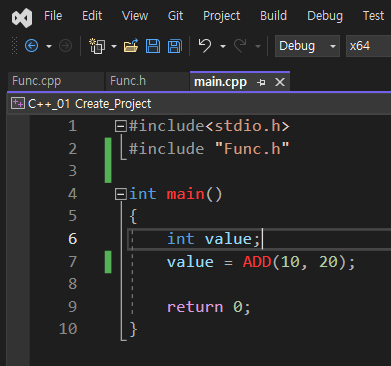Switch to the Func.h tab
The height and width of the screenshot is (366, 391).
click(x=147, y=81)
